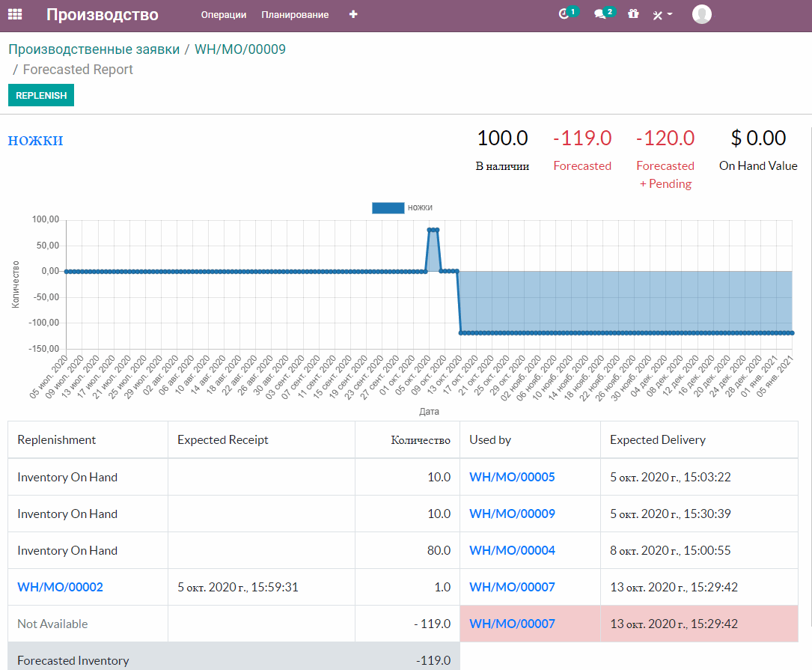Viewport: 812px width, 670px height.
Task: Click the gift icon in navbar
Action: tap(633, 14)
